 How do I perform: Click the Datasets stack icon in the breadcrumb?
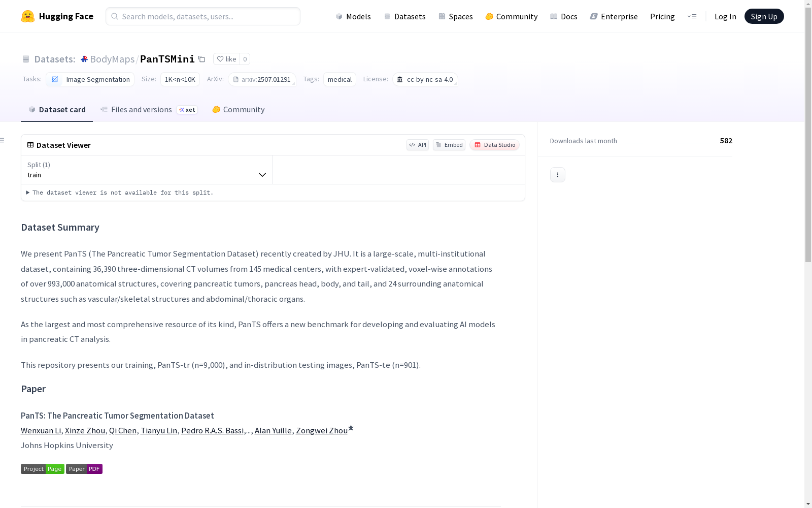point(26,59)
